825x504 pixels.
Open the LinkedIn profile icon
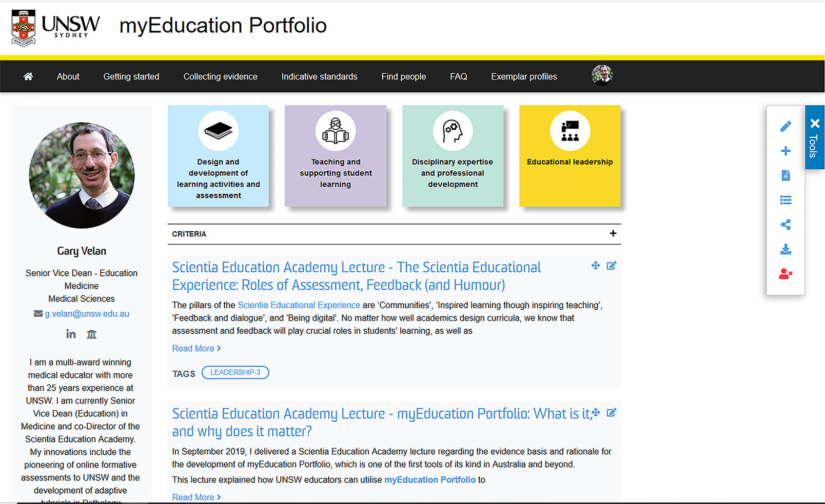coord(71,334)
